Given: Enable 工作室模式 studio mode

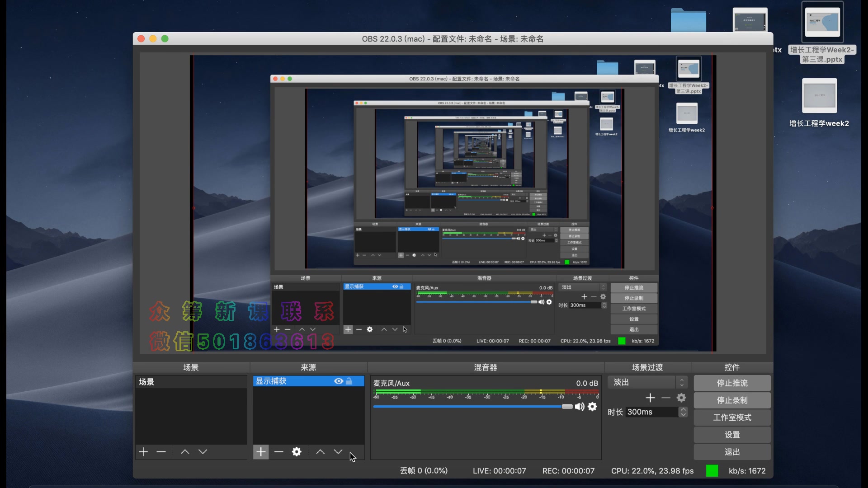Looking at the screenshot, I should (732, 418).
